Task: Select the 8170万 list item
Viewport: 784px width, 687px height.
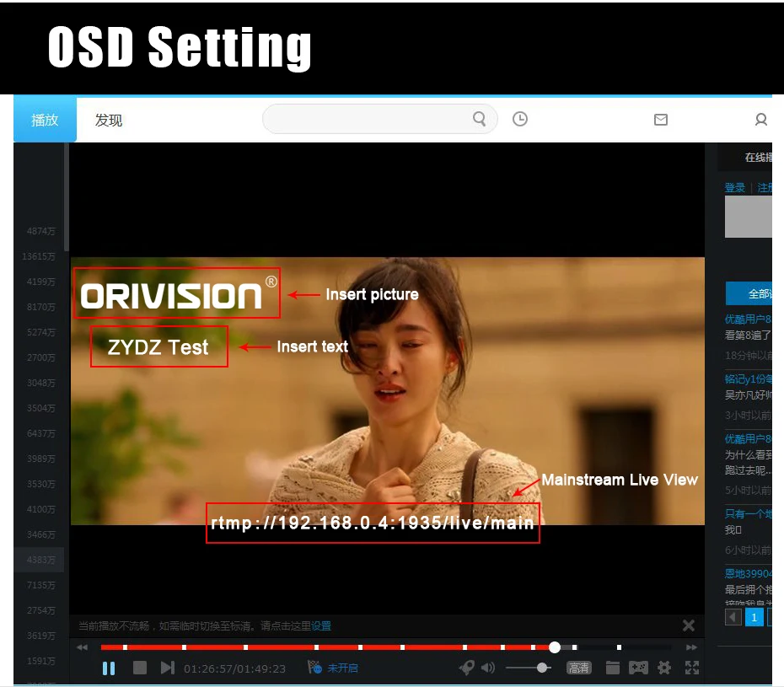Action: [41, 307]
